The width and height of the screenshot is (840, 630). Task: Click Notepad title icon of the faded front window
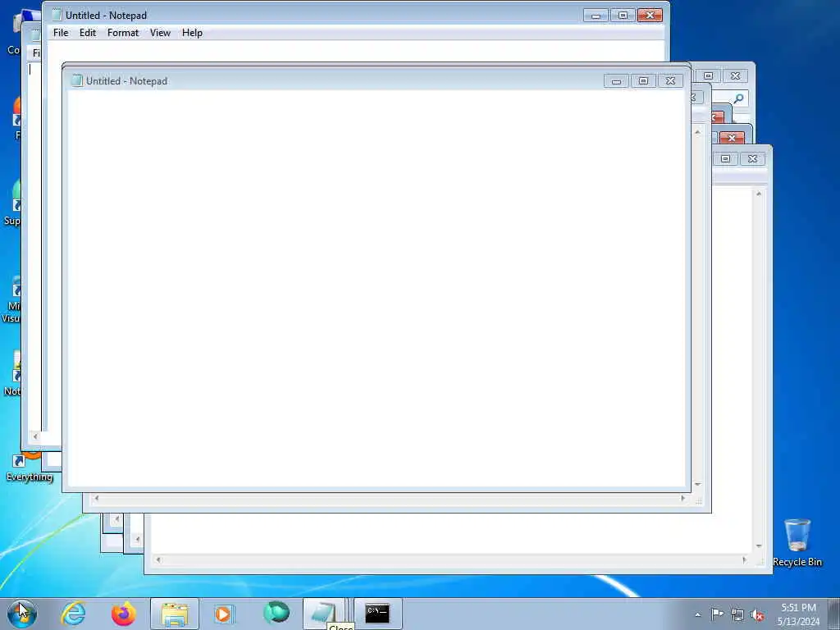[x=77, y=81]
